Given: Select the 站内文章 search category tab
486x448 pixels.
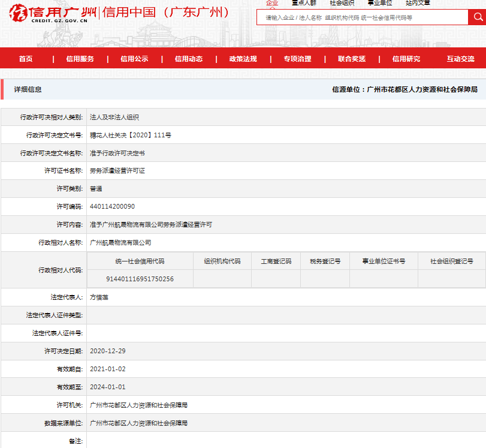Looking at the screenshot, I should pos(418,3).
